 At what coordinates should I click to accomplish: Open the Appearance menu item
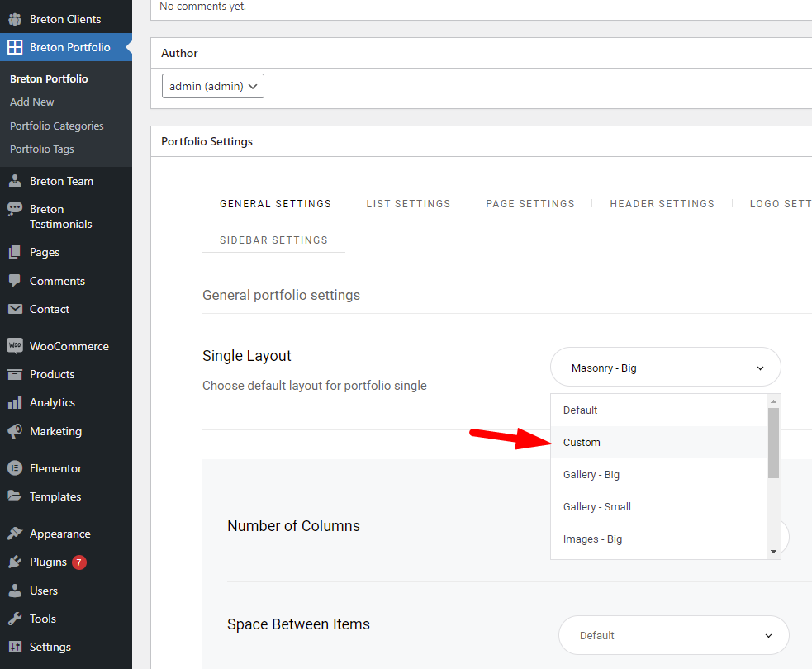[66, 534]
